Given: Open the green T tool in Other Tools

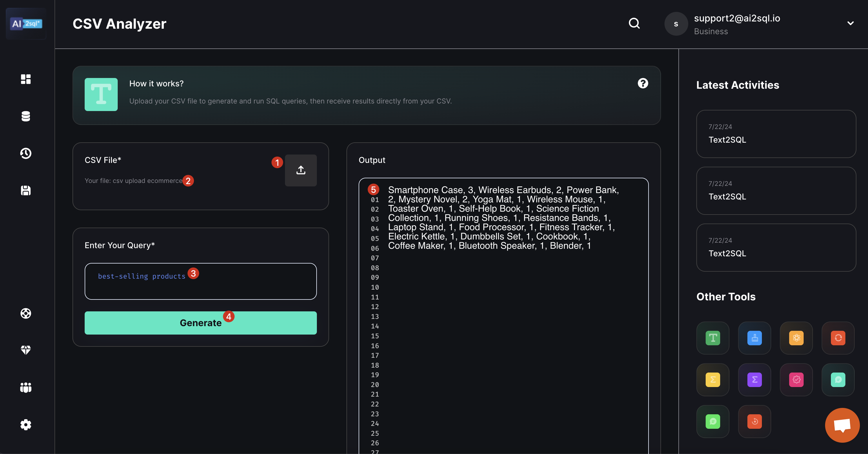Looking at the screenshot, I should tap(713, 338).
